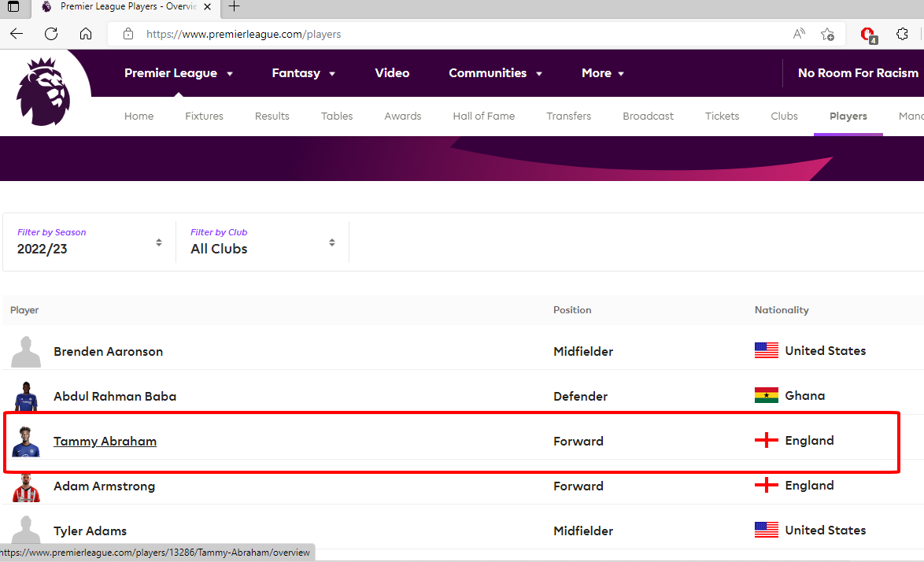Click the Read aloud icon
This screenshot has width=924, height=562.
coord(799,34)
